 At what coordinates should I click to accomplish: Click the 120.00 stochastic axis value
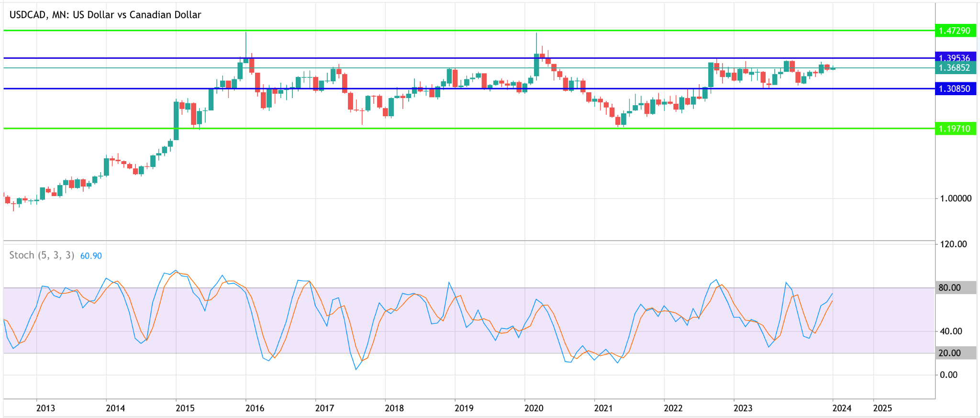coord(953,244)
